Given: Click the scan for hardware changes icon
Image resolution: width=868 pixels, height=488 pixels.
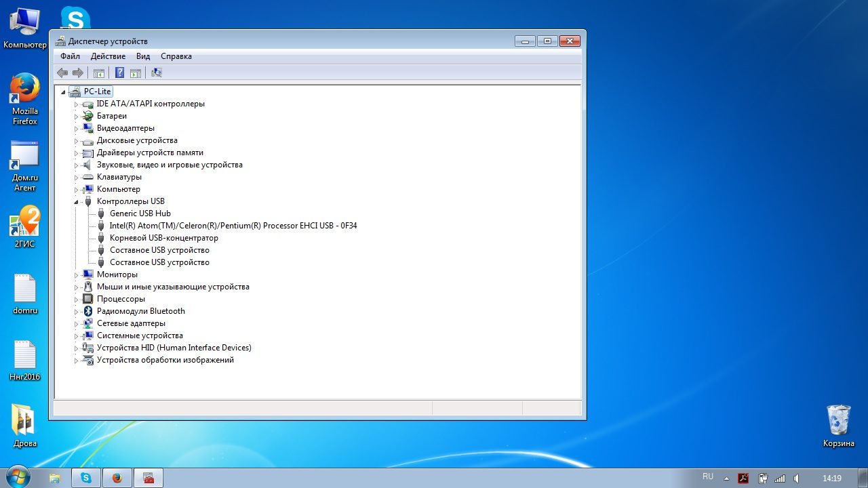Looking at the screenshot, I should (157, 73).
